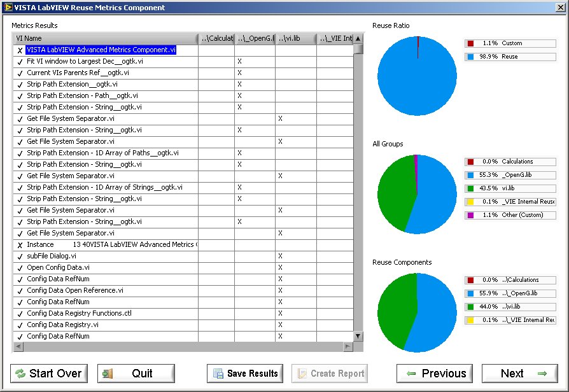Image resolution: width=569 pixels, height=392 pixels.
Task: Go to the Previous page
Action: (434, 374)
